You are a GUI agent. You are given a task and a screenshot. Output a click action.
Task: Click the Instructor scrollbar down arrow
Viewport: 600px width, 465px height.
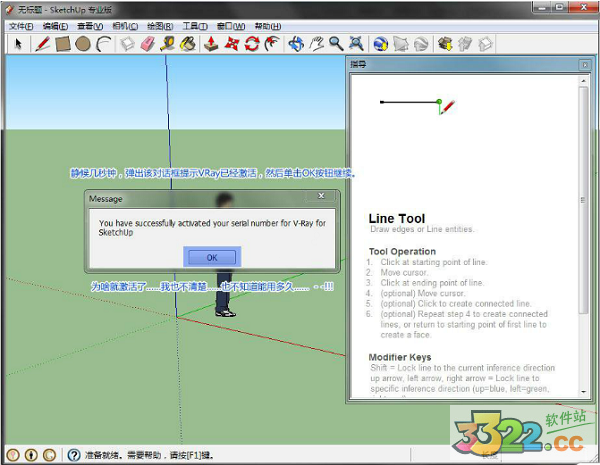click(x=583, y=392)
